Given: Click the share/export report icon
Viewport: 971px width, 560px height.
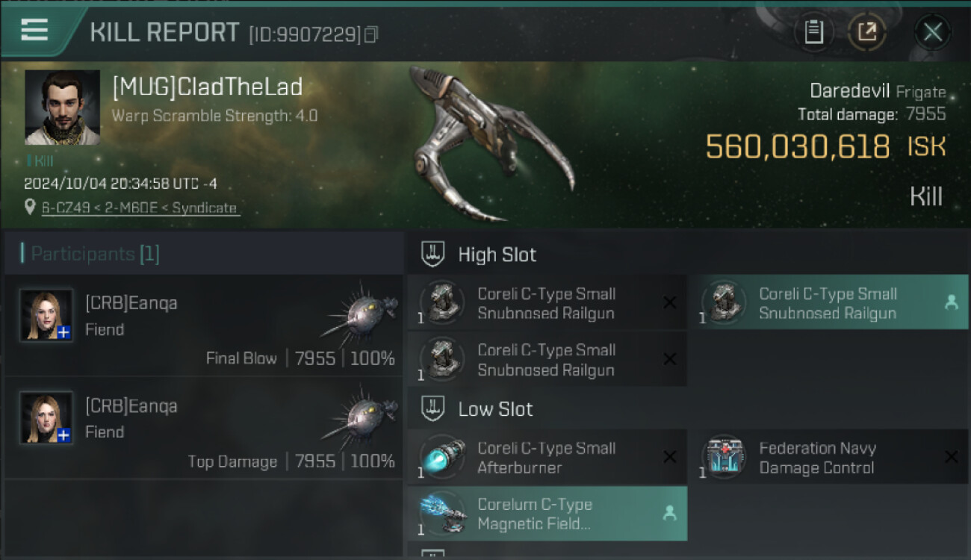Looking at the screenshot, I should (x=866, y=32).
